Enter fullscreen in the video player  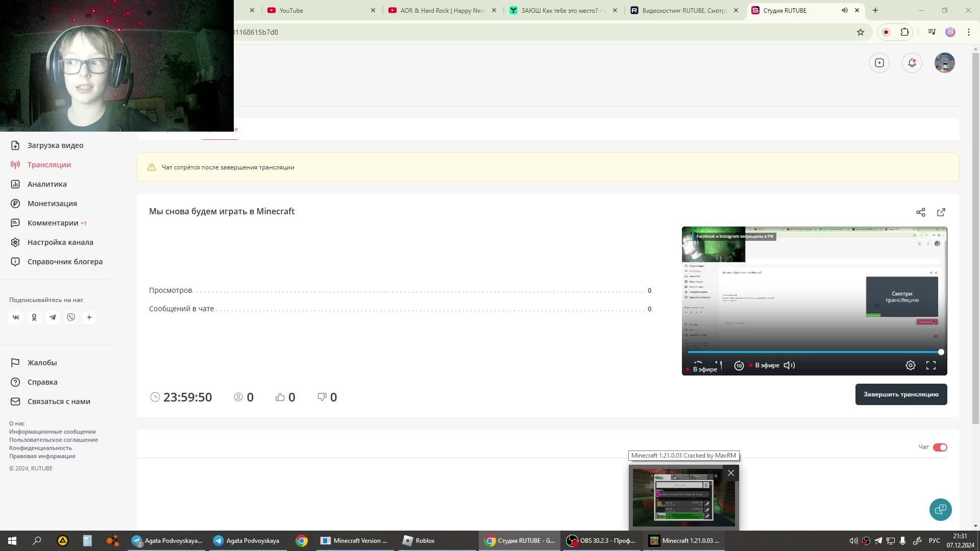pyautogui.click(x=930, y=365)
